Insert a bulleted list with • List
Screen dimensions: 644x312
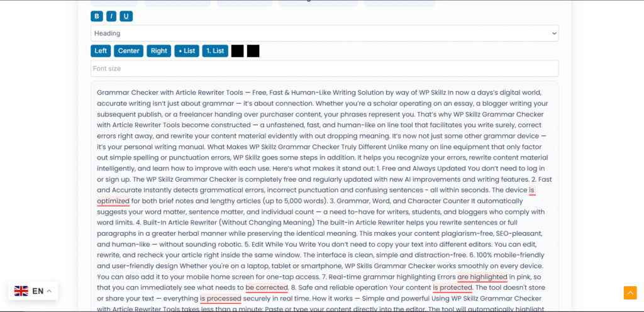187,51
